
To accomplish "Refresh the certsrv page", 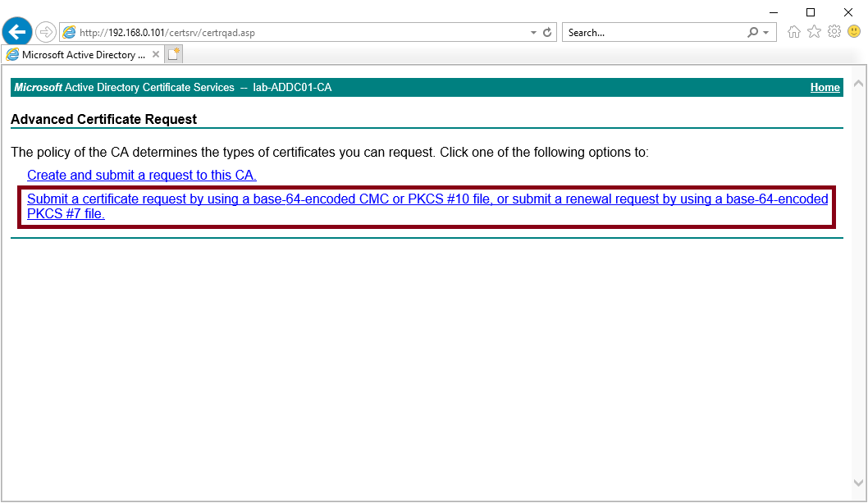I will pyautogui.click(x=547, y=32).
